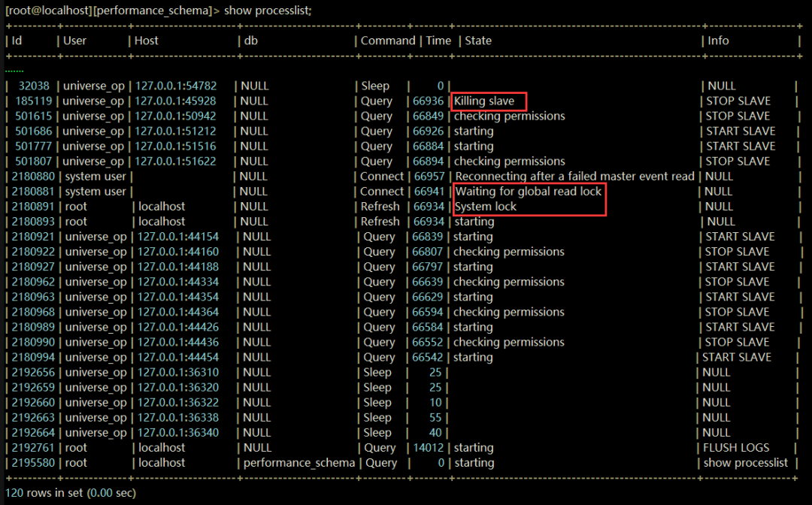Click time value 66552
This screenshot has width=812, height=505.
click(x=427, y=342)
